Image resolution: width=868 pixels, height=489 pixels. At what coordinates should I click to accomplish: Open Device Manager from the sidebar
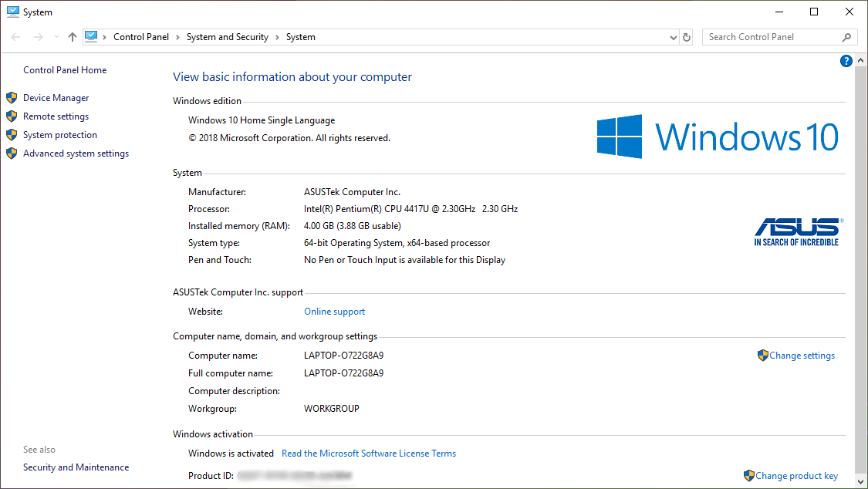(56, 98)
